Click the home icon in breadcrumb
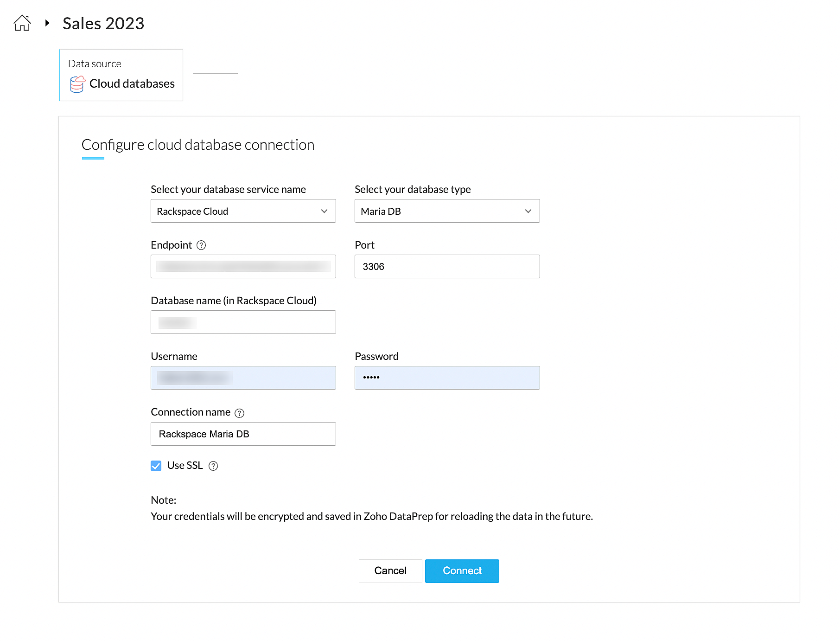Image resolution: width=840 pixels, height=641 pixels. pos(22,23)
